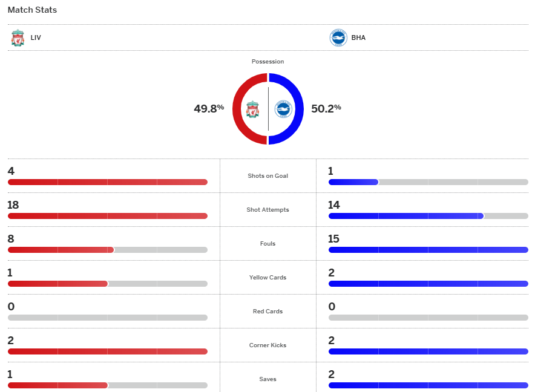Click the Match Stats heading
Image resolution: width=535 pixels, height=392 pixels.
(x=32, y=10)
